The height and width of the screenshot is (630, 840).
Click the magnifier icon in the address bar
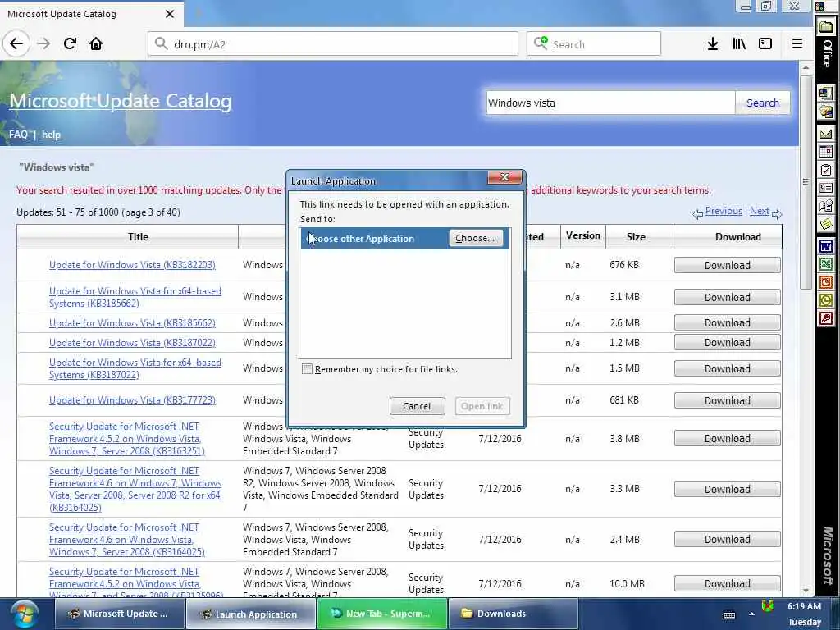[162, 43]
